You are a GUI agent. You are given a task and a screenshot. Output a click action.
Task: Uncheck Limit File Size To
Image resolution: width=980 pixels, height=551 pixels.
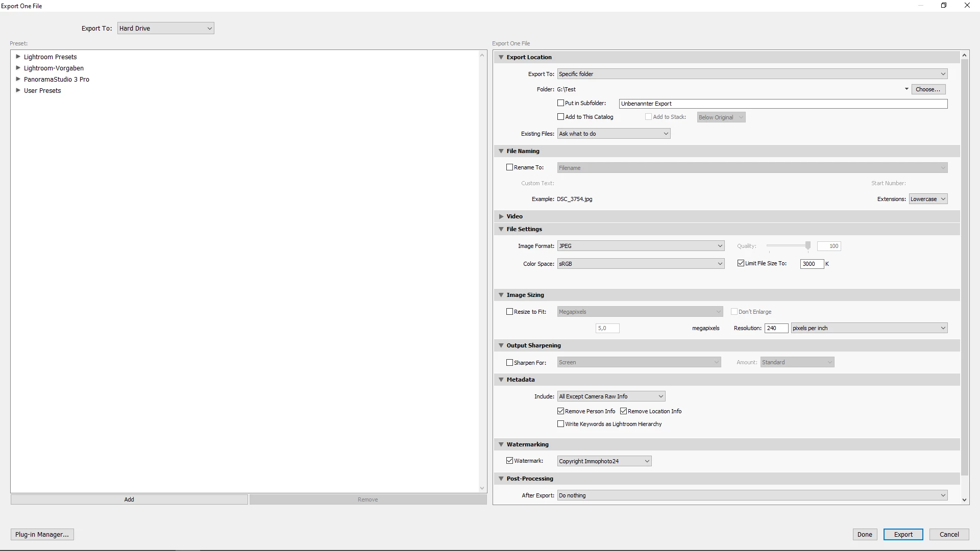click(741, 263)
